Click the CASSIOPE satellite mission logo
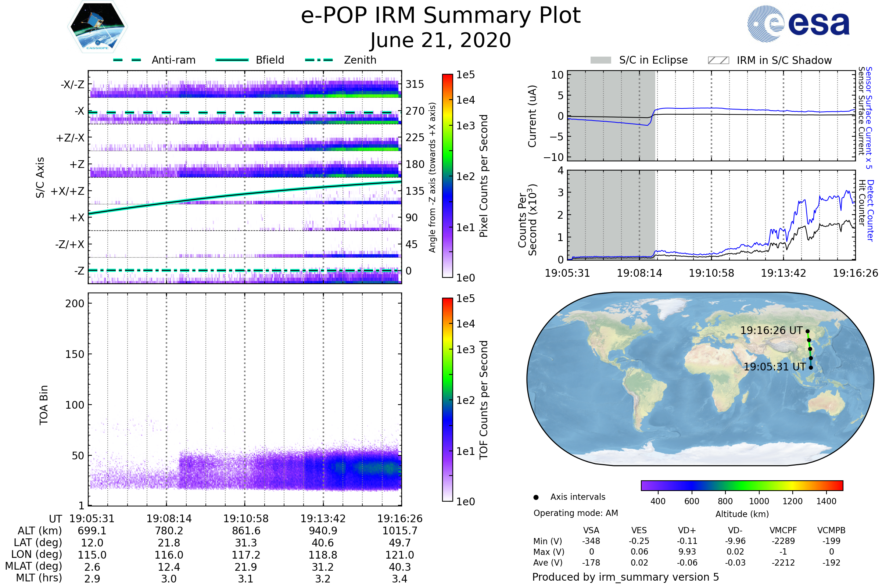 (x=97, y=27)
